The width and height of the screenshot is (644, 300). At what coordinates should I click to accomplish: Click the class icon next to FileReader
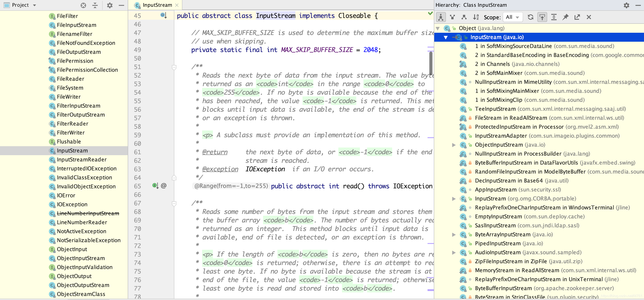coord(52,79)
